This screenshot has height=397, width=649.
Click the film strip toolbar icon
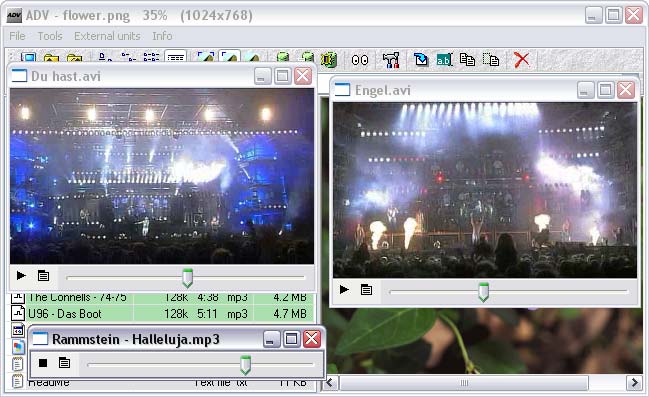coord(329,60)
